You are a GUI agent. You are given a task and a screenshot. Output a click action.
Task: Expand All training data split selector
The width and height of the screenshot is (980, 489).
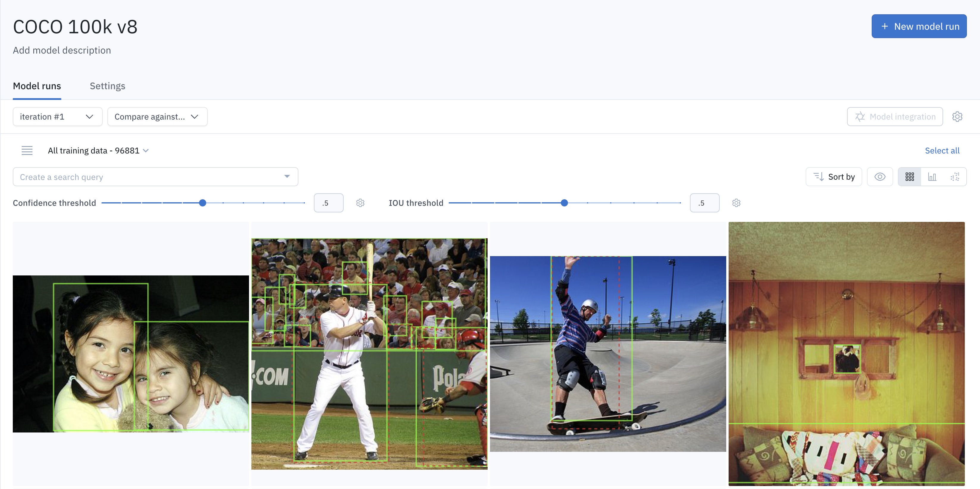pyautogui.click(x=98, y=151)
